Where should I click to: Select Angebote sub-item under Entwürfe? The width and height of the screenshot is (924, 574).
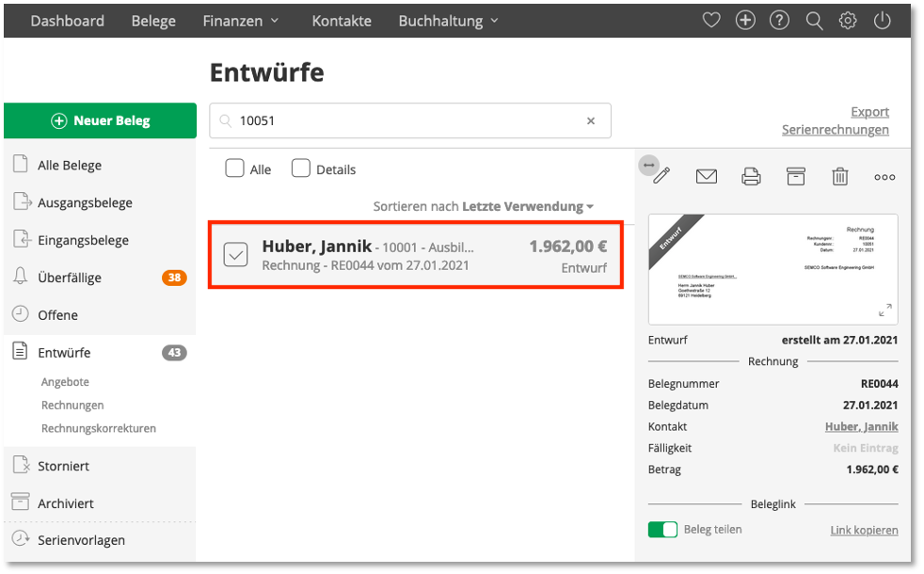[66, 382]
